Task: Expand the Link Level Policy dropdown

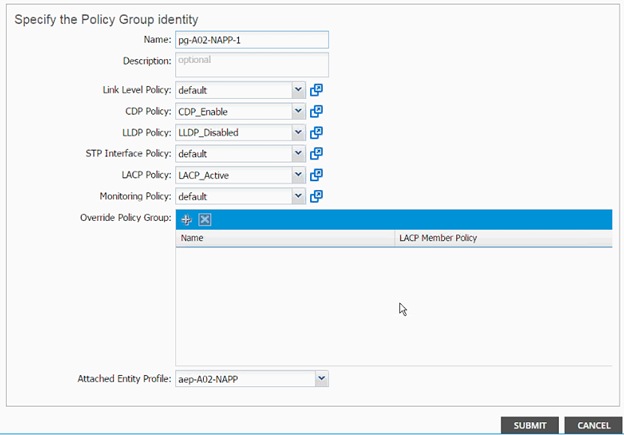Action: [x=298, y=90]
